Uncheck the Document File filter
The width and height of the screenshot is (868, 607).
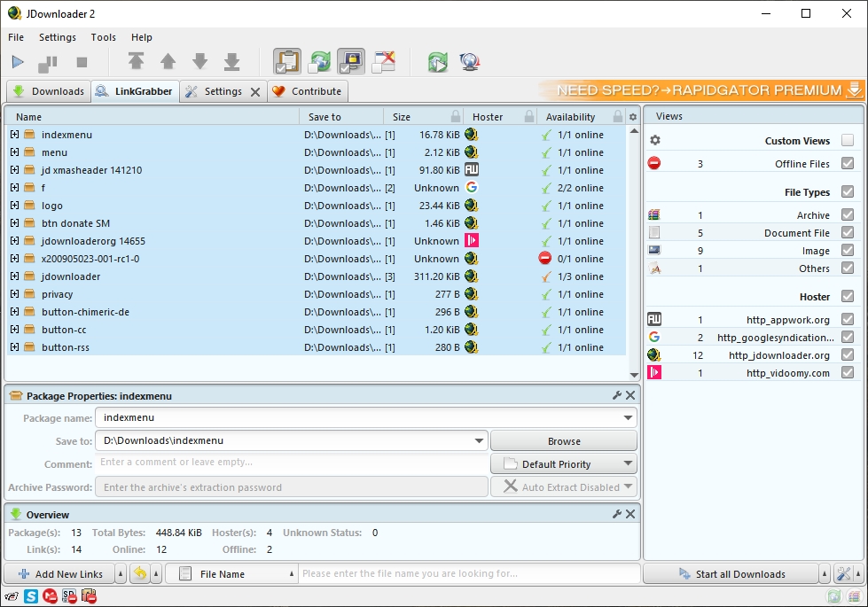[x=847, y=232]
